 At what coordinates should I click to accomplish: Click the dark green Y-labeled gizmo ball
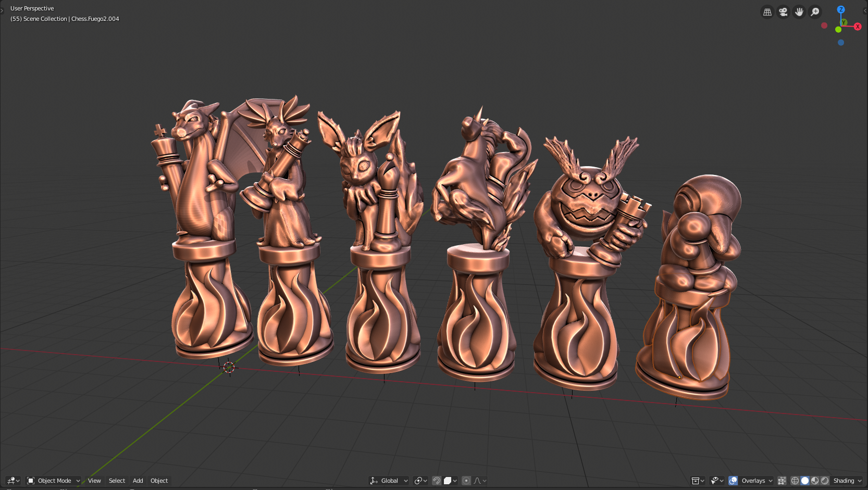pyautogui.click(x=844, y=22)
